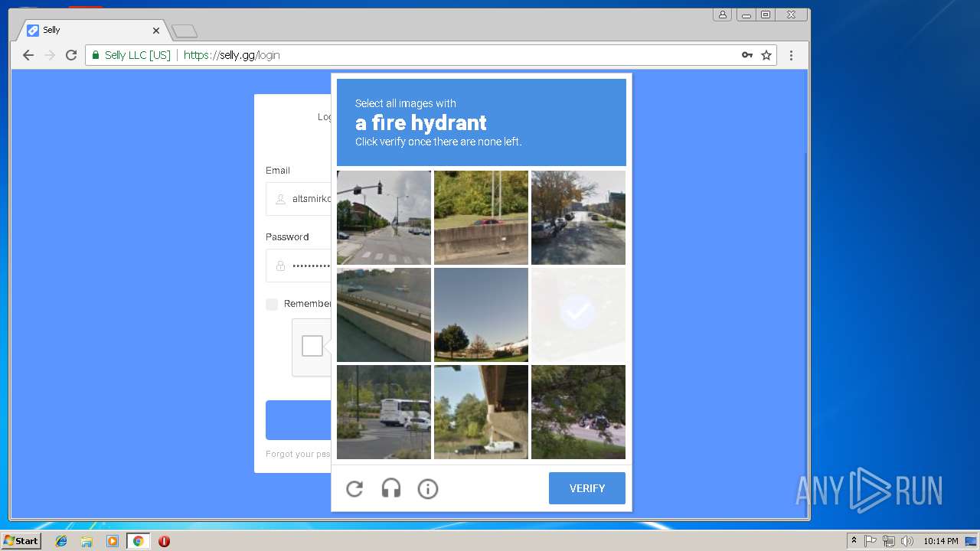Open the Chrome three-dot menu
The height and width of the screenshot is (551, 980).
tap(791, 55)
